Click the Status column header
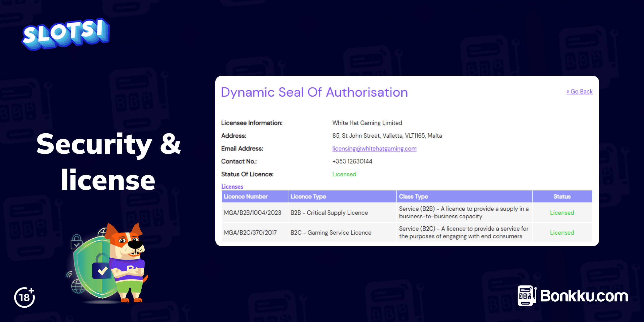Viewport: 644px width, 322px height. (x=562, y=196)
